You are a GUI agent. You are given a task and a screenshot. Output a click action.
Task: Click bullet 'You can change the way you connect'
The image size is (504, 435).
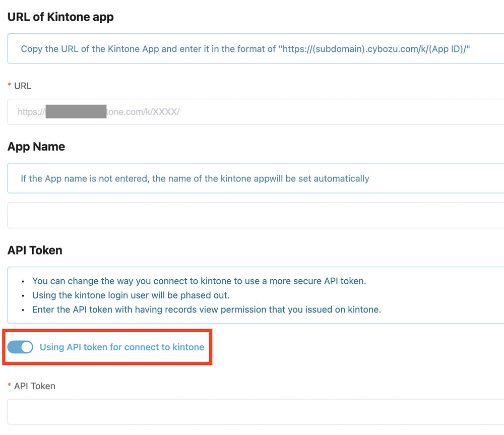point(199,281)
